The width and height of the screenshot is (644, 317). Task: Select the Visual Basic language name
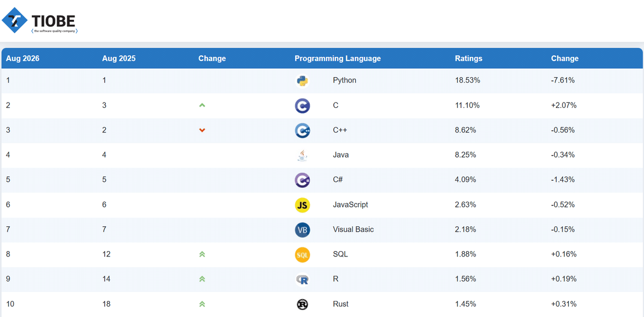click(x=353, y=230)
